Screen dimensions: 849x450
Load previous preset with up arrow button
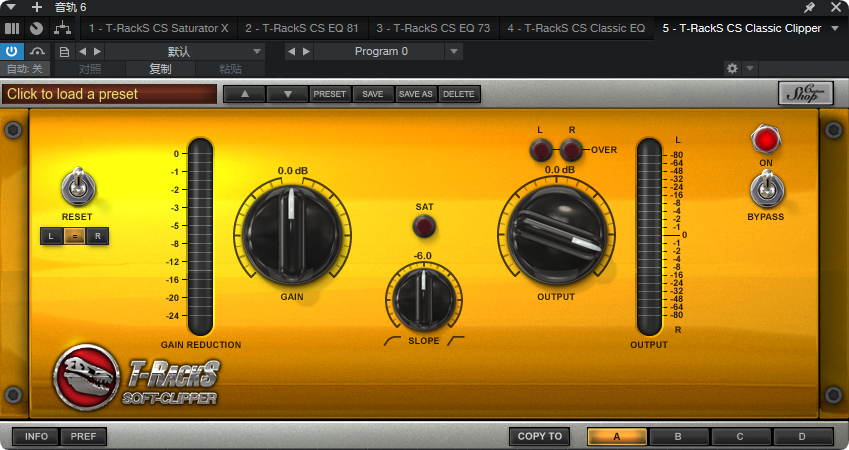click(x=245, y=94)
